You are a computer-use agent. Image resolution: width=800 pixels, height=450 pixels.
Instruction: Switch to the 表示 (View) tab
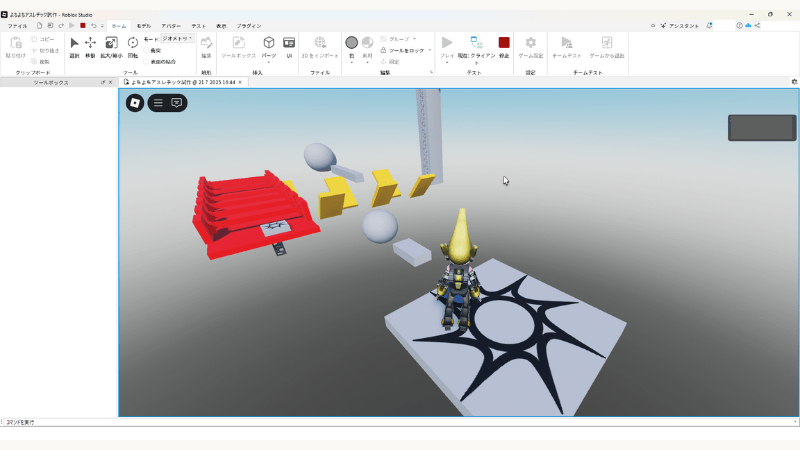[x=221, y=26]
